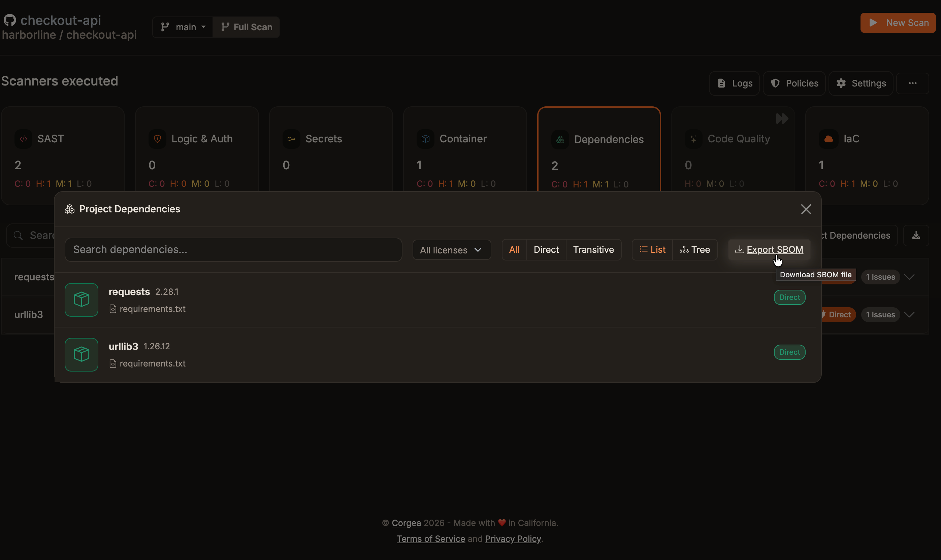
Task: Click requirements.txt under urllib3
Action: pyautogui.click(x=153, y=363)
